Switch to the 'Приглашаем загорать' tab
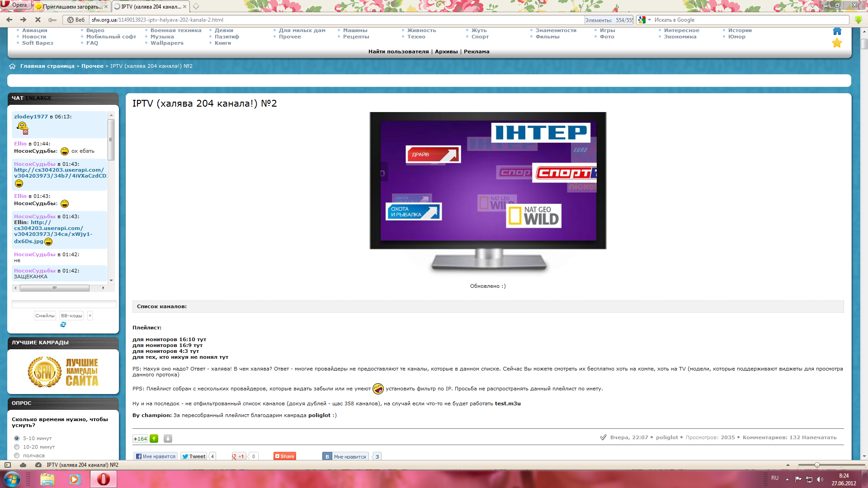This screenshot has width=868, height=488. (72, 6)
